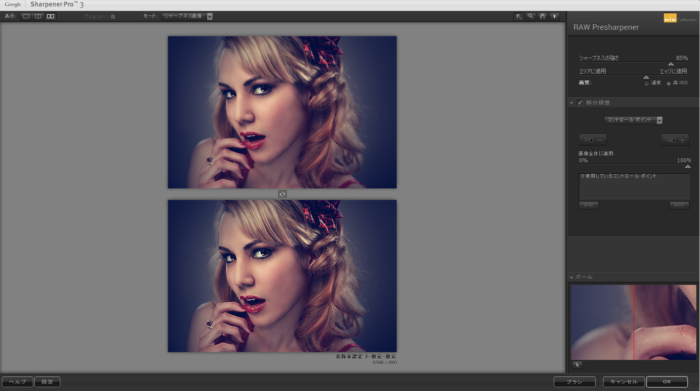Select the arrow selection tool
Screen dimensions: 700x391
click(x=518, y=16)
